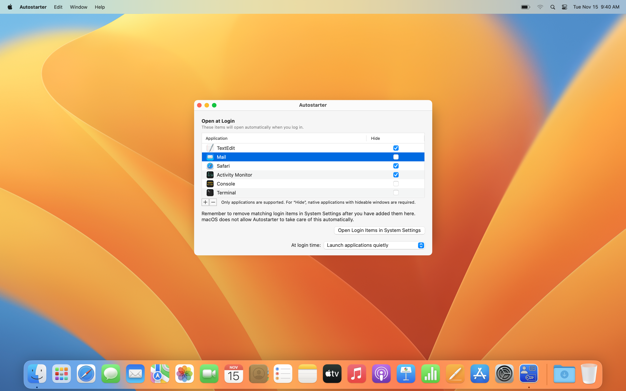This screenshot has width=626, height=391.
Task: Open the Autostarter app menu
Action: pyautogui.click(x=33, y=7)
